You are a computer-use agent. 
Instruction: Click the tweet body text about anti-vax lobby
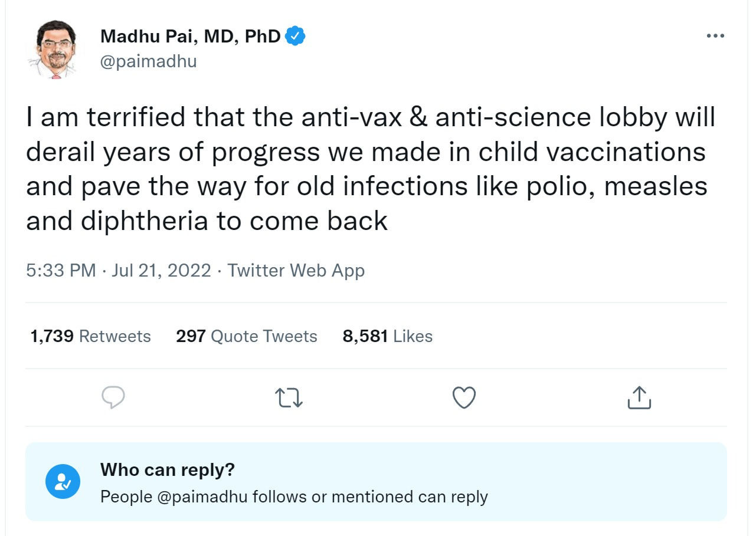(370, 169)
